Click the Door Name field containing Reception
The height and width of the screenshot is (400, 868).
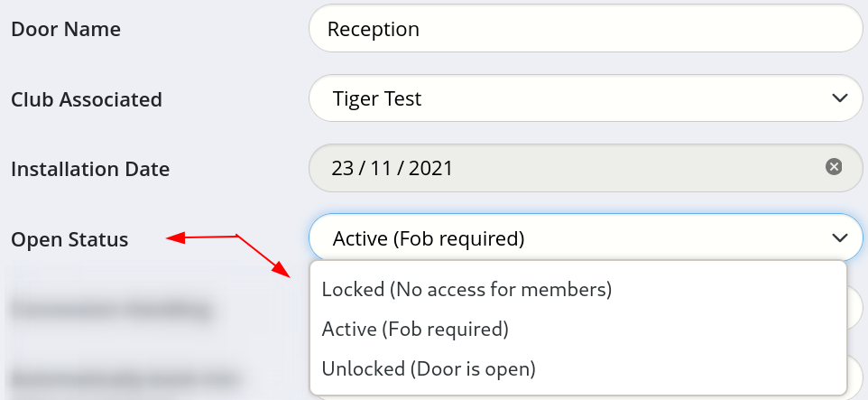[585, 29]
